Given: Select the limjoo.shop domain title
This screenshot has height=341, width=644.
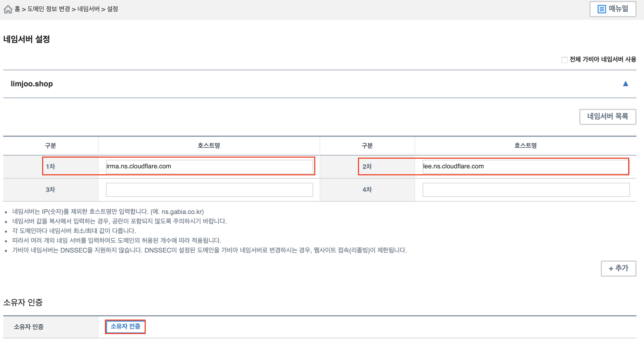Looking at the screenshot, I should click(32, 84).
